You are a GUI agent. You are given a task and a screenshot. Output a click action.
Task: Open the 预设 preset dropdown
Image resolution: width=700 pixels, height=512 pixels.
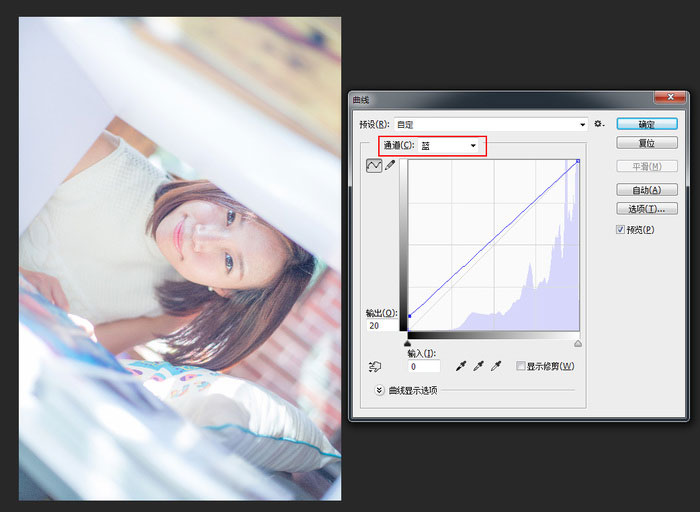[491, 125]
